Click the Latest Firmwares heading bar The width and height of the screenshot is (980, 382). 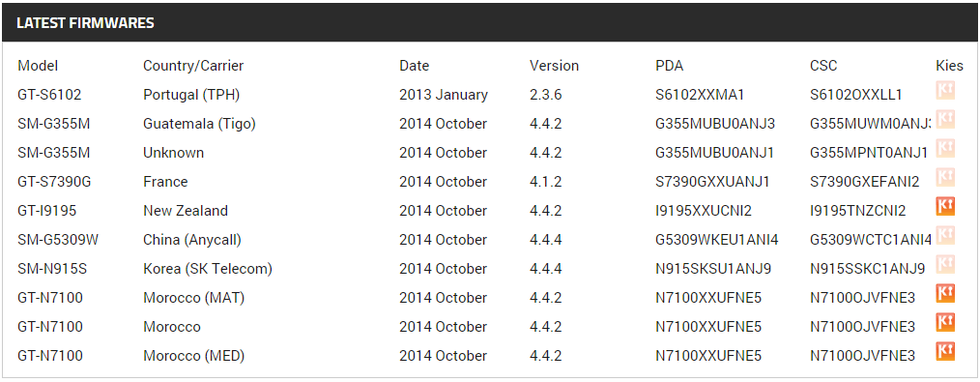point(490,23)
